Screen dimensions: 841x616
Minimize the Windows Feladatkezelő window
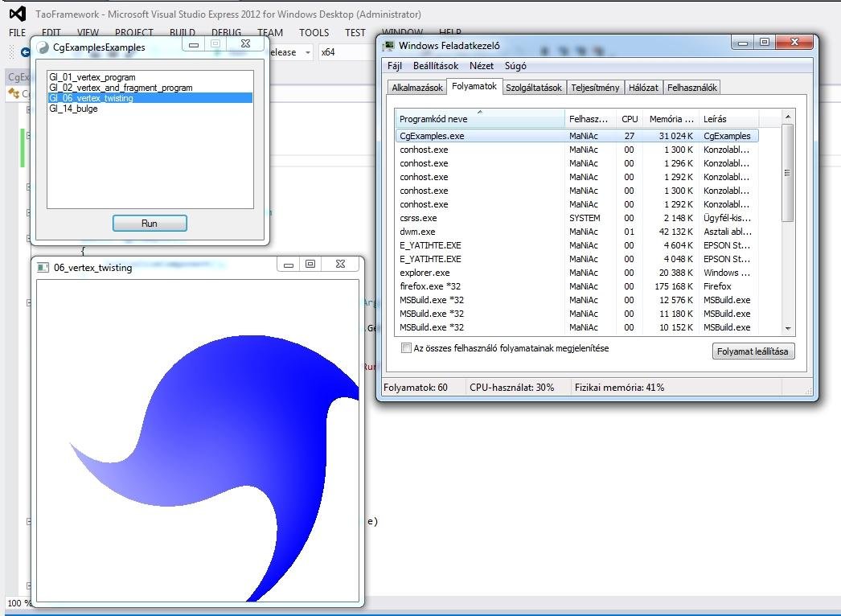743,43
